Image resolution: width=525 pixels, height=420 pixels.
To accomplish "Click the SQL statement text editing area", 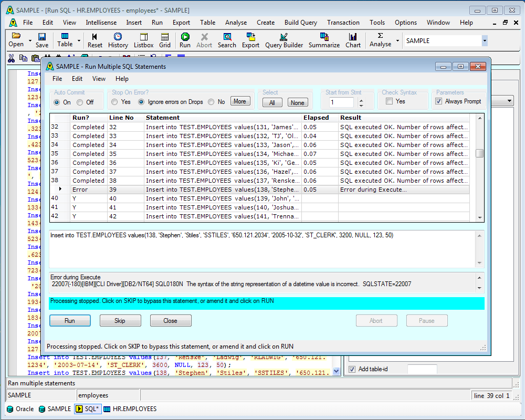I will pos(262,249).
